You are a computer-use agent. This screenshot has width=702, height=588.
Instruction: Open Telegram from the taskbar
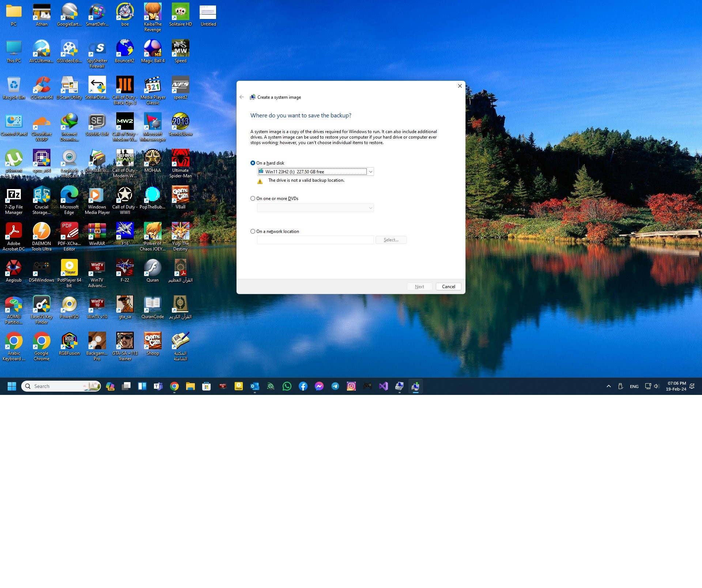pos(335,386)
